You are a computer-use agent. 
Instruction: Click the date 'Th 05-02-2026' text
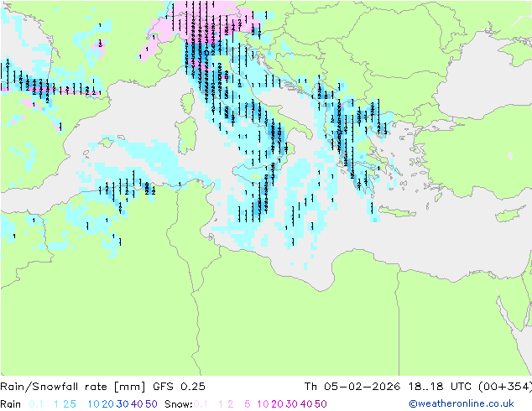[x=352, y=387]
